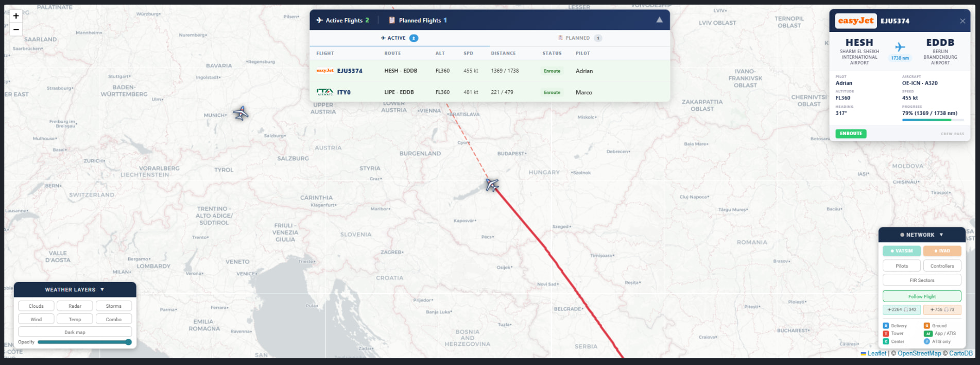Click the map zoom in plus button

(x=16, y=16)
